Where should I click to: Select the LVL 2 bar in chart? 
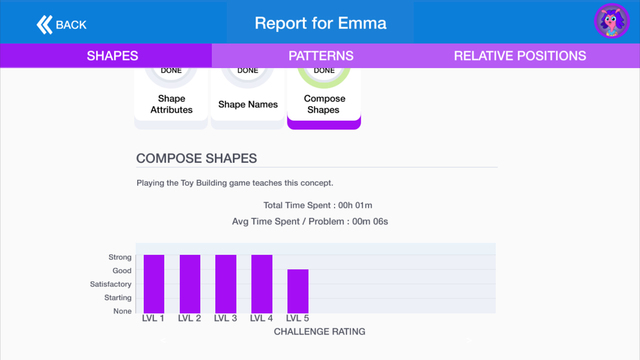click(190, 284)
